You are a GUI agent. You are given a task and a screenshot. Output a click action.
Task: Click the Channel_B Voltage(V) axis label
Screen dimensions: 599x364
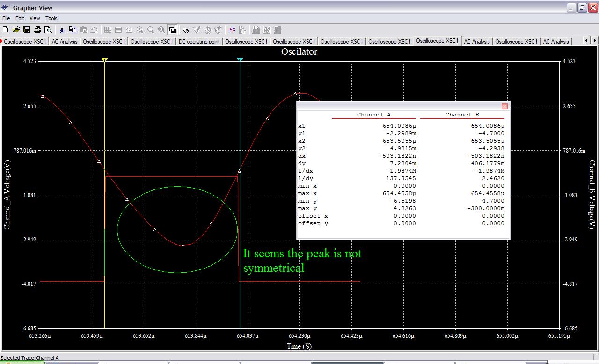click(x=592, y=195)
